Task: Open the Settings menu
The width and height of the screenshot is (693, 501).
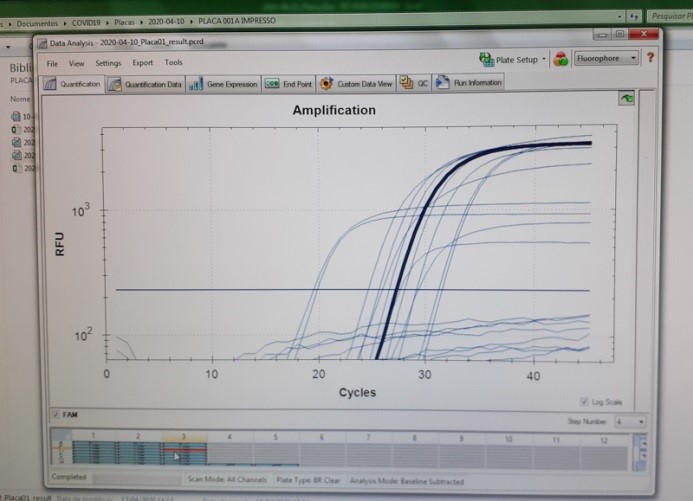Action: pos(108,63)
